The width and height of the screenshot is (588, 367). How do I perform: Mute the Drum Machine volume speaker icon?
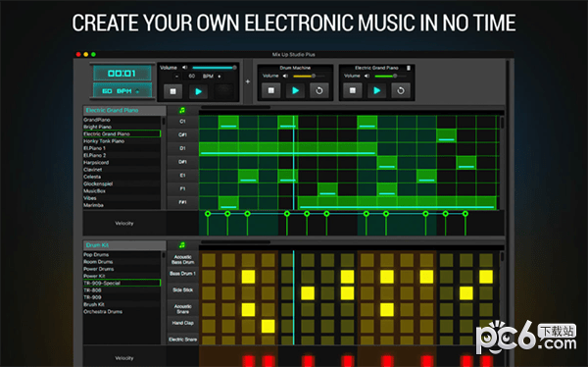285,76
